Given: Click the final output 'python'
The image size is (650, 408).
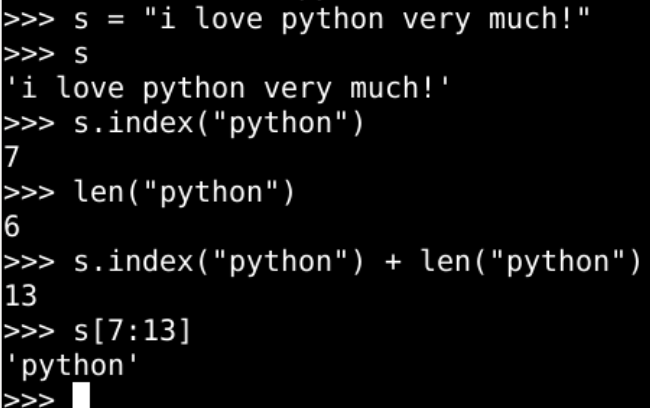Looking at the screenshot, I should click(70, 365).
